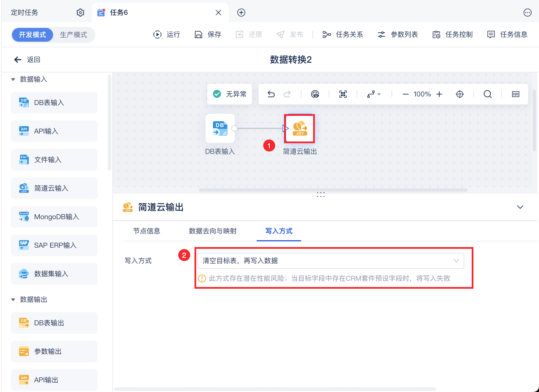Switch to 开发模式 mode
Image resolution: width=539 pixels, height=392 pixels.
coord(33,35)
